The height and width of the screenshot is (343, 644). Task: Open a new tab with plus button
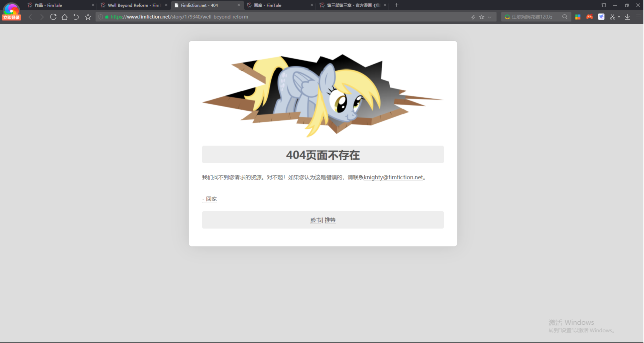point(397,5)
